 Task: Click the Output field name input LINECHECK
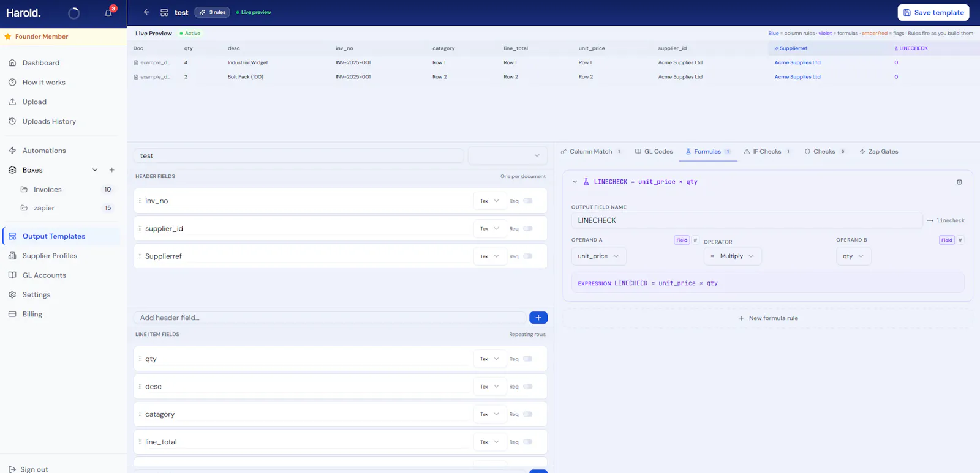click(747, 220)
